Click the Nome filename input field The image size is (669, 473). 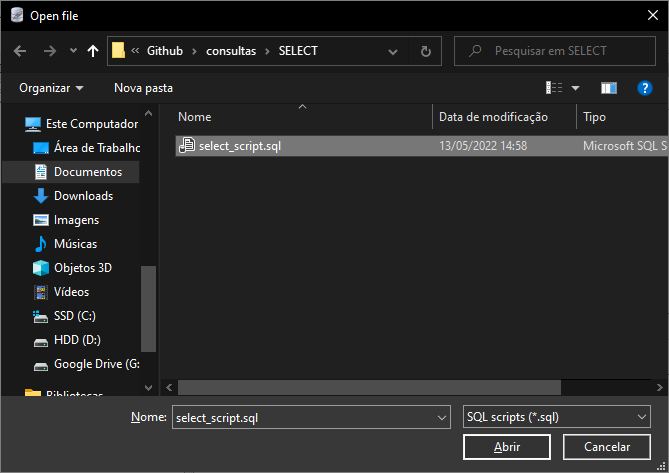311,417
